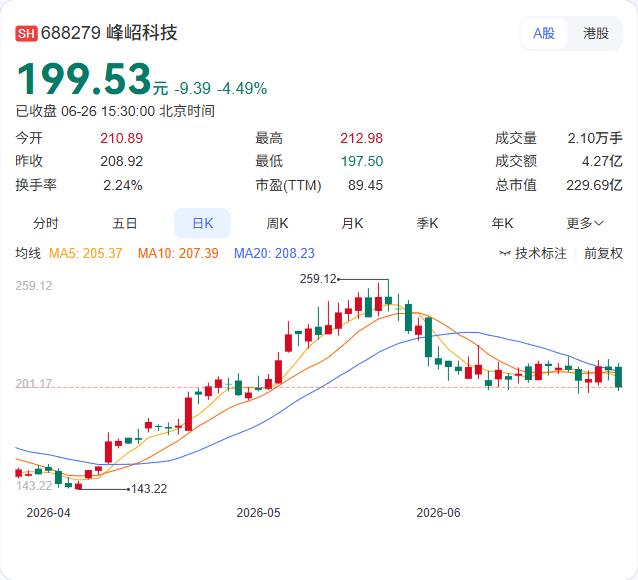Select the 月K chart tab
The image size is (638, 580).
(352, 223)
